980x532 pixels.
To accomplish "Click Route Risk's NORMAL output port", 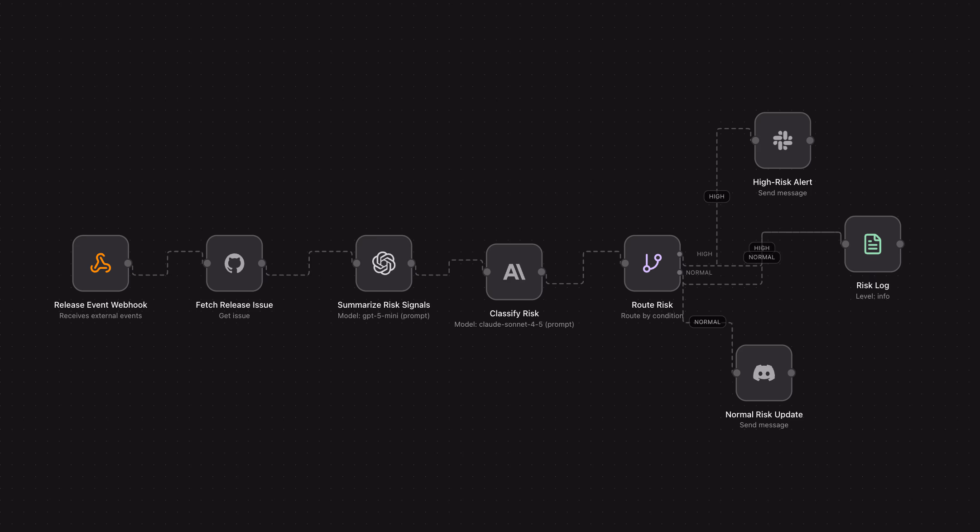I will click(679, 272).
